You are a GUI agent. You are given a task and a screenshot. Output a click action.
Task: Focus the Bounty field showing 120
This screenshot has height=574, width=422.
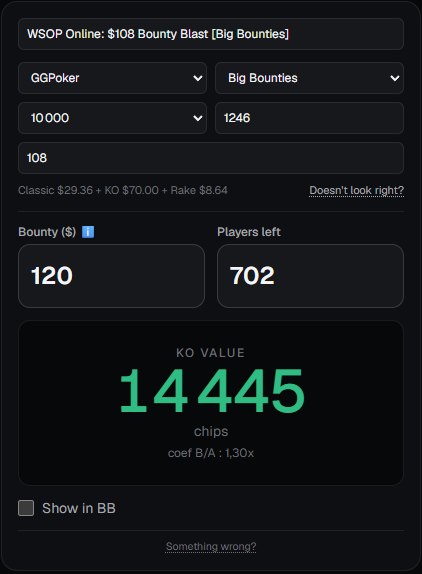pos(111,276)
